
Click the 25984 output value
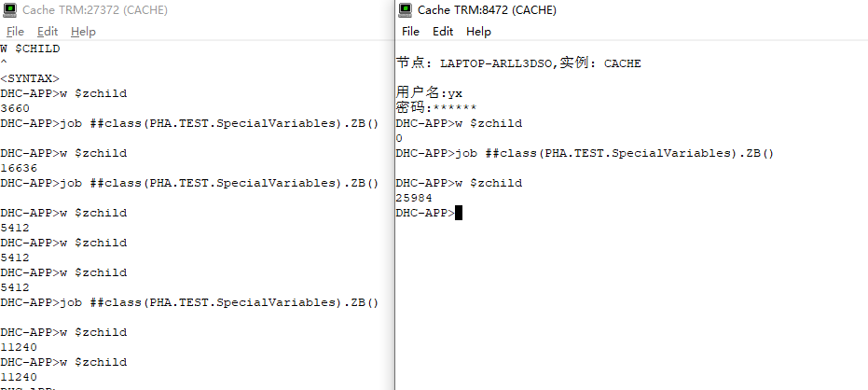(414, 198)
